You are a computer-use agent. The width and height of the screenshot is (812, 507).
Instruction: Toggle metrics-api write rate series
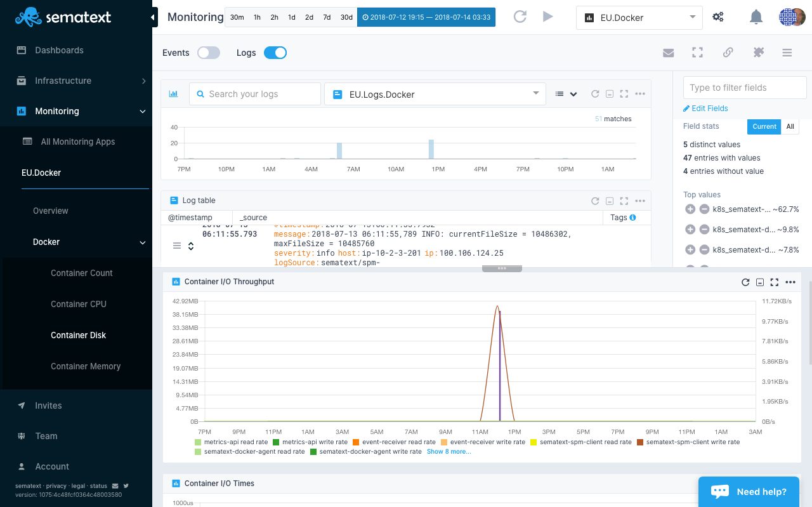[310, 442]
